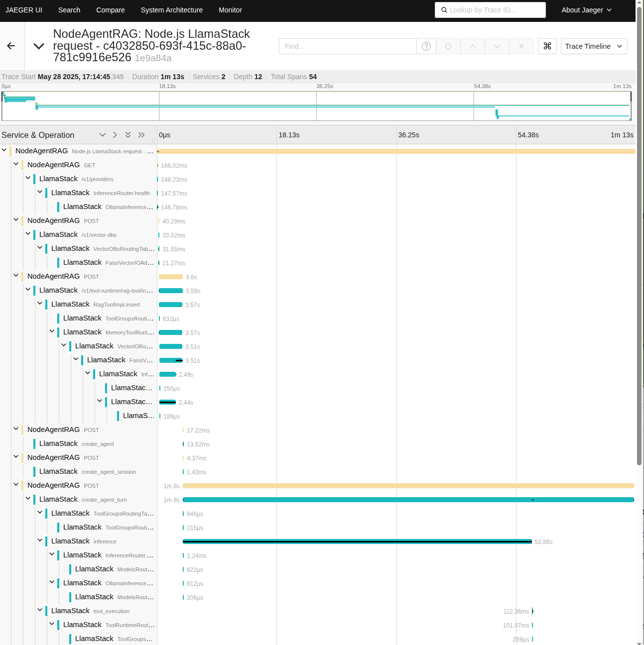Open the Trace Timeline view dropdown
Image resolution: width=644 pixels, height=645 pixels.
pos(594,46)
